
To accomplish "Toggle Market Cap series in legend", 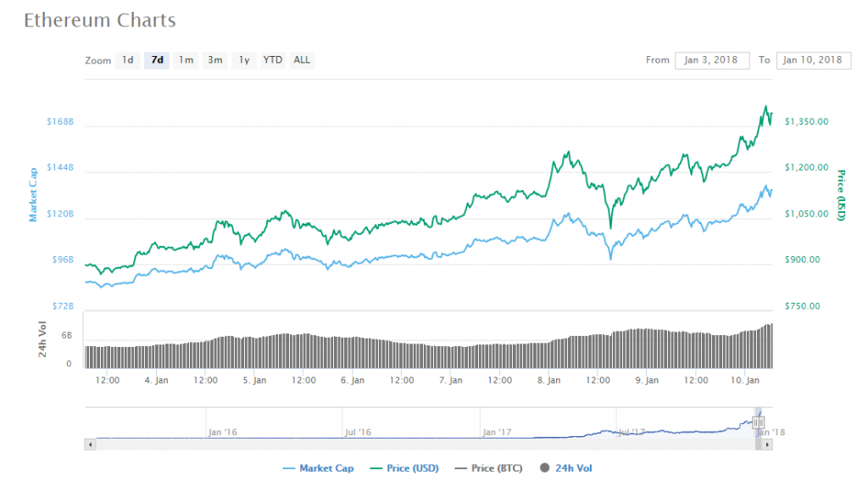I will (319, 468).
